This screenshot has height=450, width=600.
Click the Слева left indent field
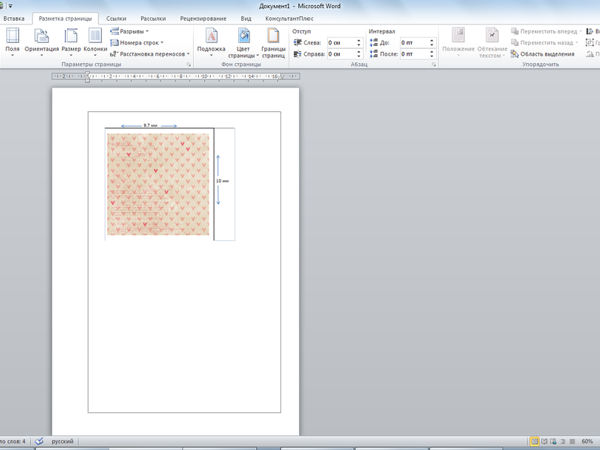point(341,42)
